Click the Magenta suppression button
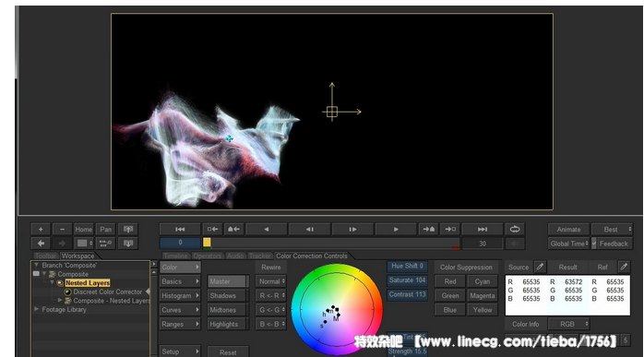 point(483,295)
